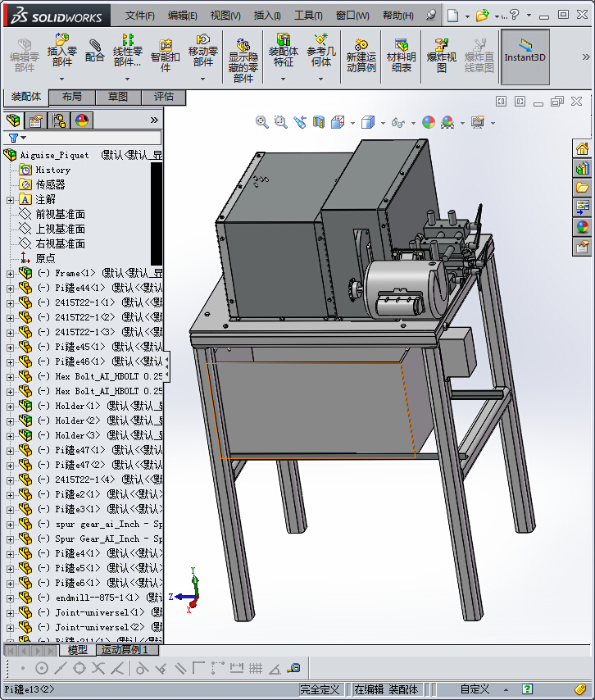Open Appearances color ball in task pane
This screenshot has width=595, height=700.
[582, 227]
